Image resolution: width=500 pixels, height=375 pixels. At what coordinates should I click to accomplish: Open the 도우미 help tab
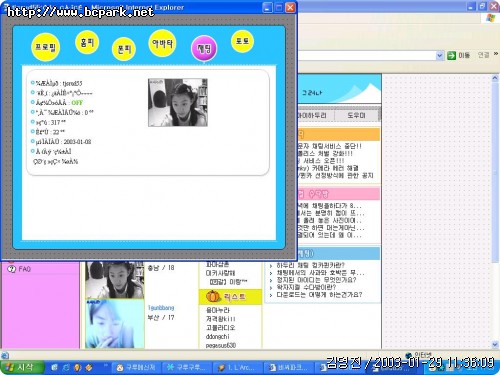[356, 115]
